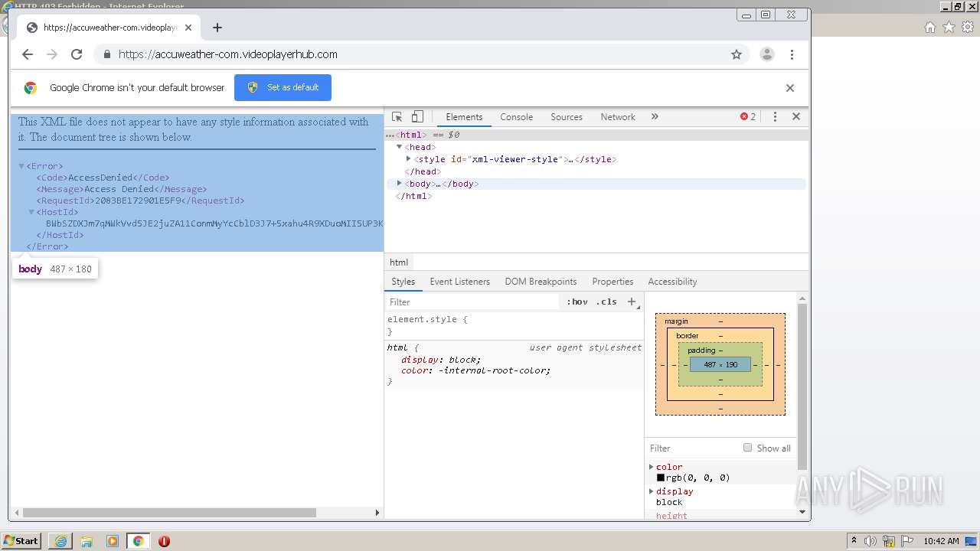Image resolution: width=980 pixels, height=551 pixels.
Task: Open DevTools customize three-dot menu
Action: pyautogui.click(x=775, y=117)
